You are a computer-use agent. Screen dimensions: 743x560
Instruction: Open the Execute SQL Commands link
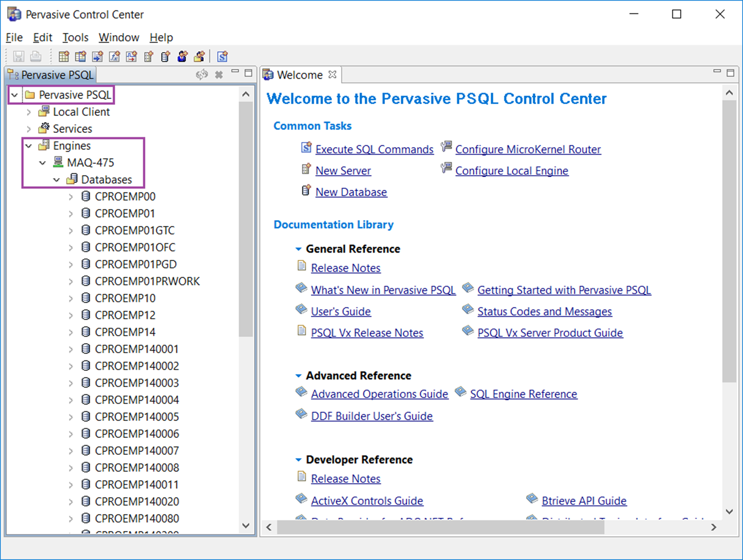pyautogui.click(x=375, y=149)
